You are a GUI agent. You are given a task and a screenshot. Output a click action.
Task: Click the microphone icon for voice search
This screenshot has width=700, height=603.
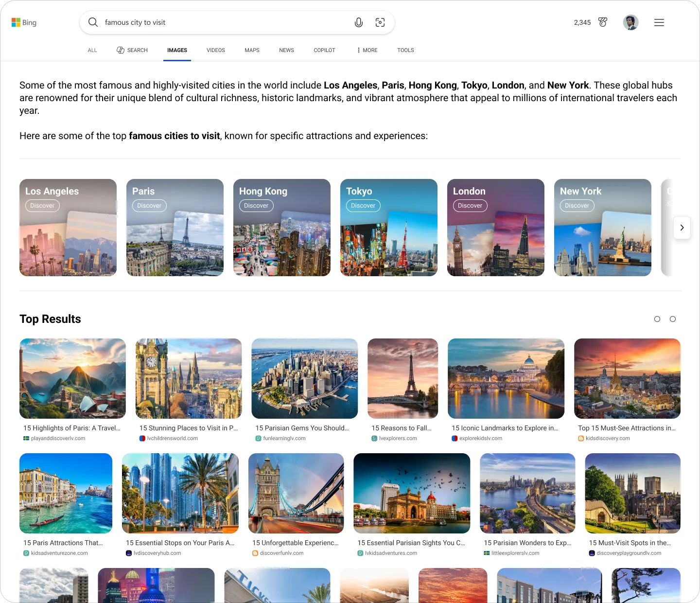(x=358, y=22)
